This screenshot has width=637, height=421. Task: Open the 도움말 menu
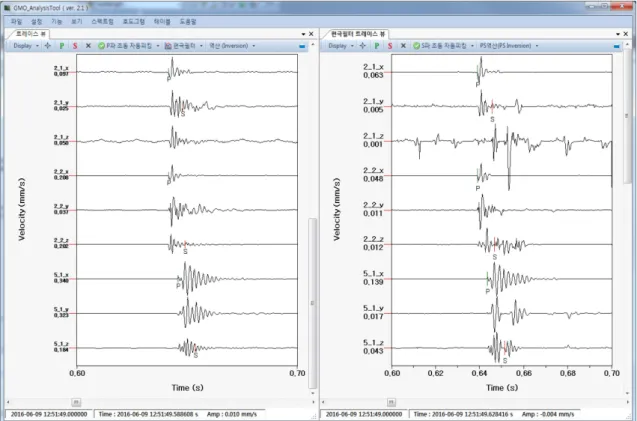(188, 22)
